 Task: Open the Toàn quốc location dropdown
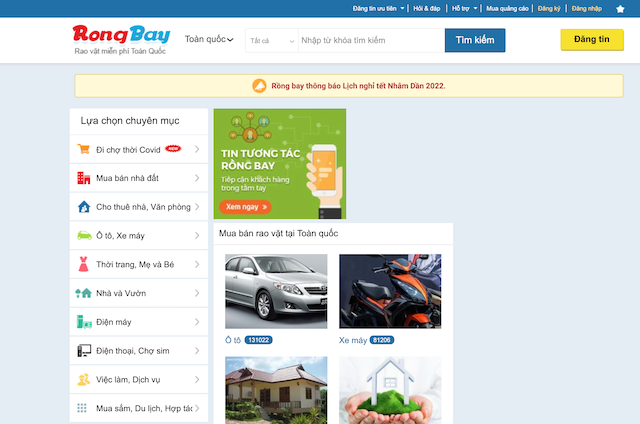tap(209, 40)
